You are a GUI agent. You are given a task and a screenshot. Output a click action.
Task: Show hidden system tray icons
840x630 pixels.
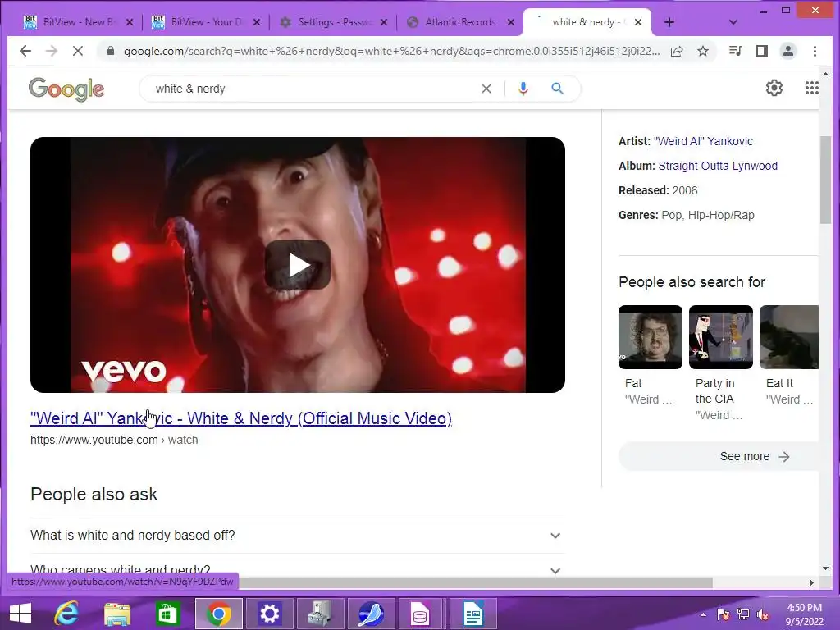point(703,614)
